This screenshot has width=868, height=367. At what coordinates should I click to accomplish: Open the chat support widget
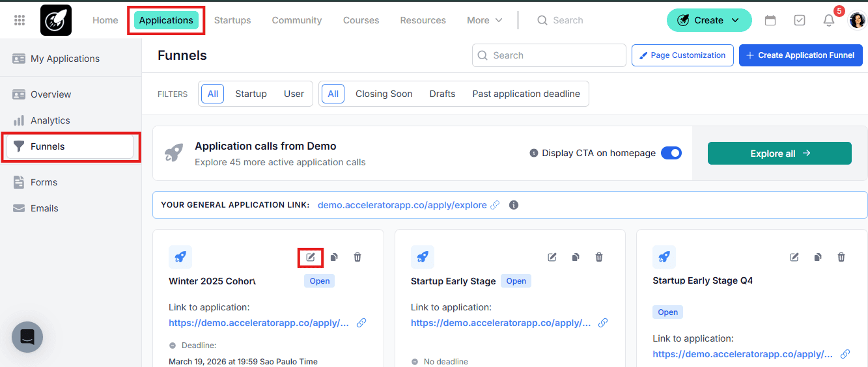[27, 337]
